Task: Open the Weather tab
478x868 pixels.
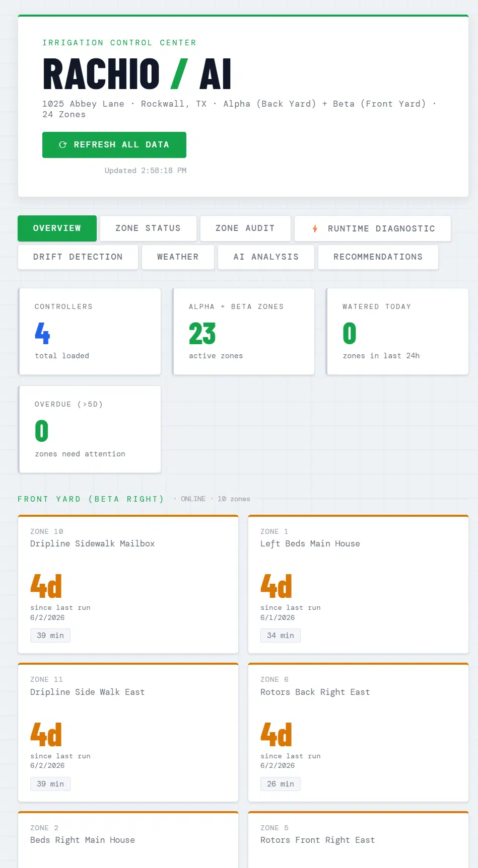Action: click(x=178, y=257)
